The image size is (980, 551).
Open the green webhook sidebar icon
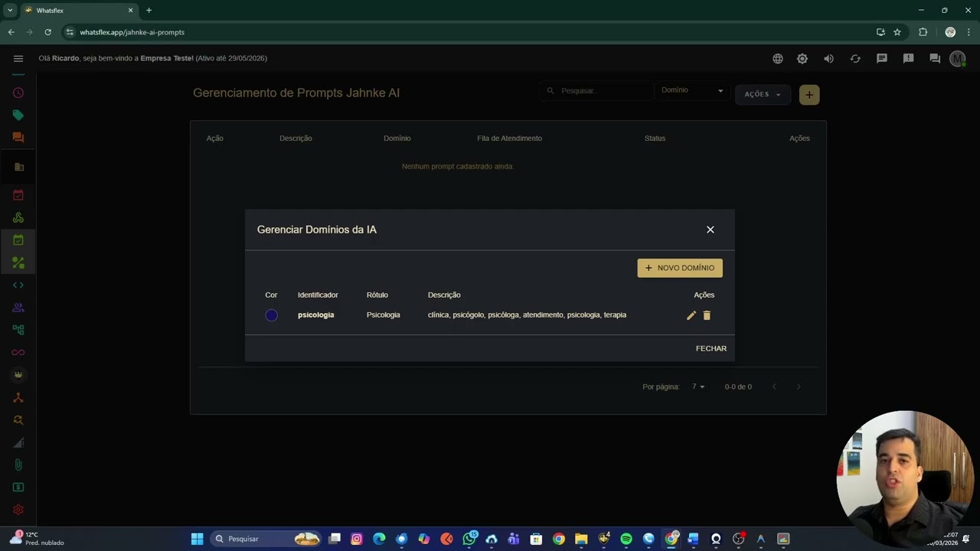point(18,217)
